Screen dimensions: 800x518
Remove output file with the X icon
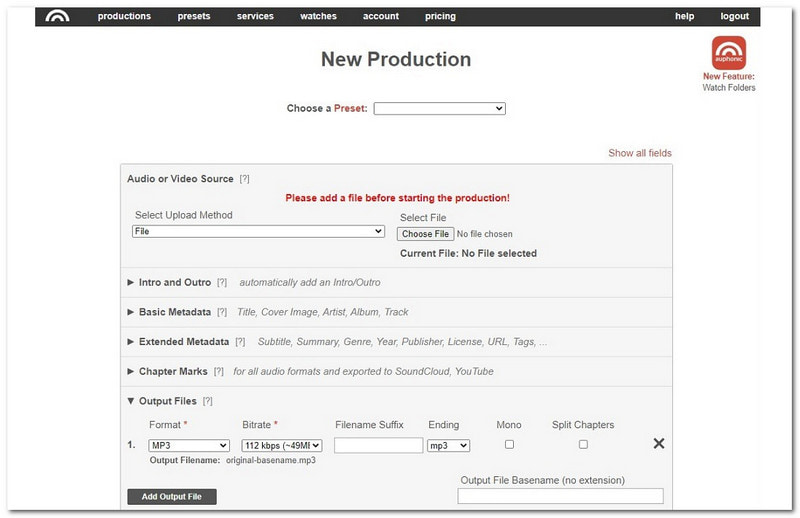point(658,444)
